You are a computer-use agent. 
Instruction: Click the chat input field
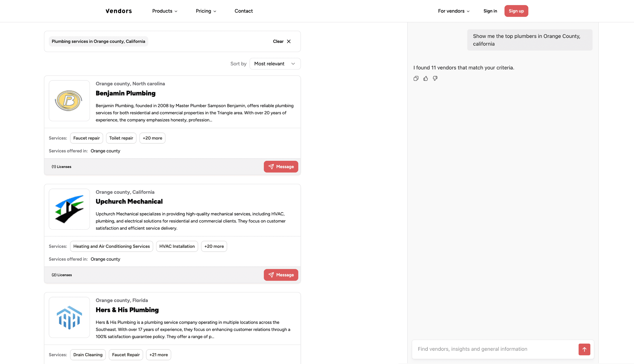pos(496,349)
